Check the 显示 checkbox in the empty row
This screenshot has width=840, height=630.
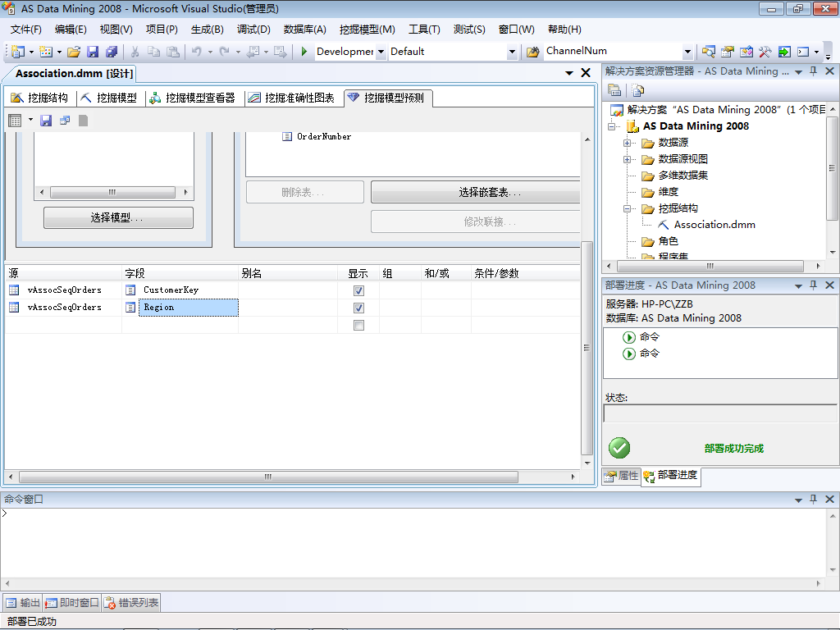(359, 325)
